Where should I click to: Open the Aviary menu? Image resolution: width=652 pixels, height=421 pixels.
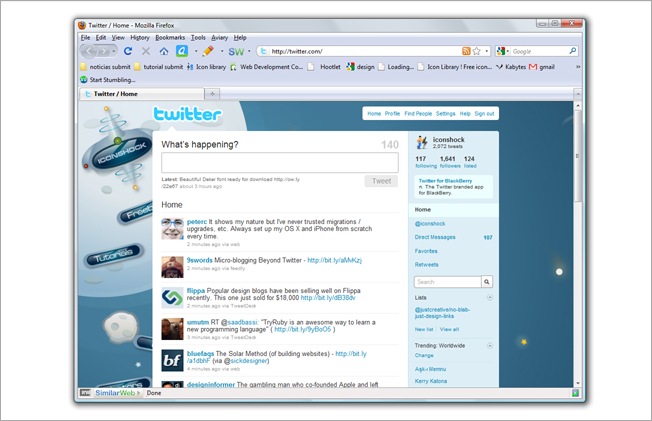pyautogui.click(x=220, y=37)
